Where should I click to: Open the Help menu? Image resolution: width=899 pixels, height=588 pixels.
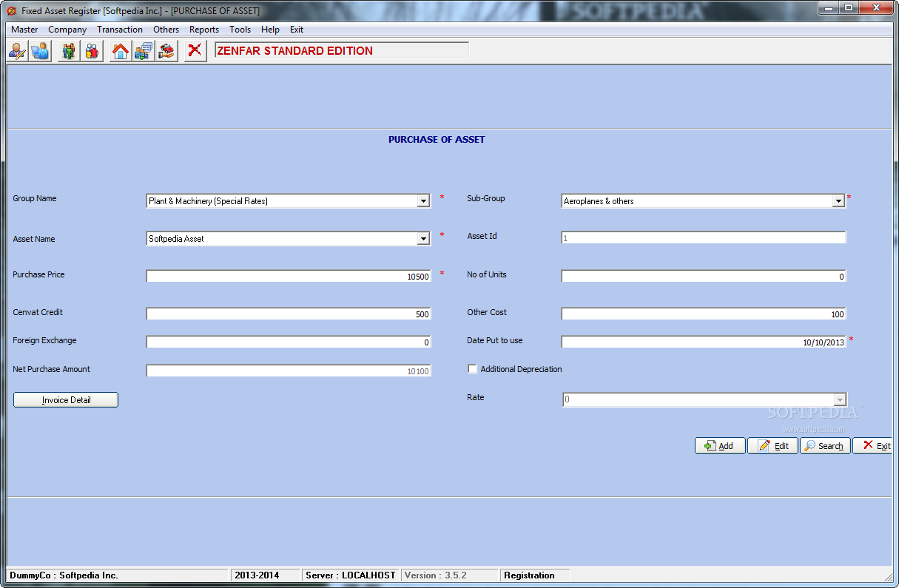pyautogui.click(x=270, y=30)
